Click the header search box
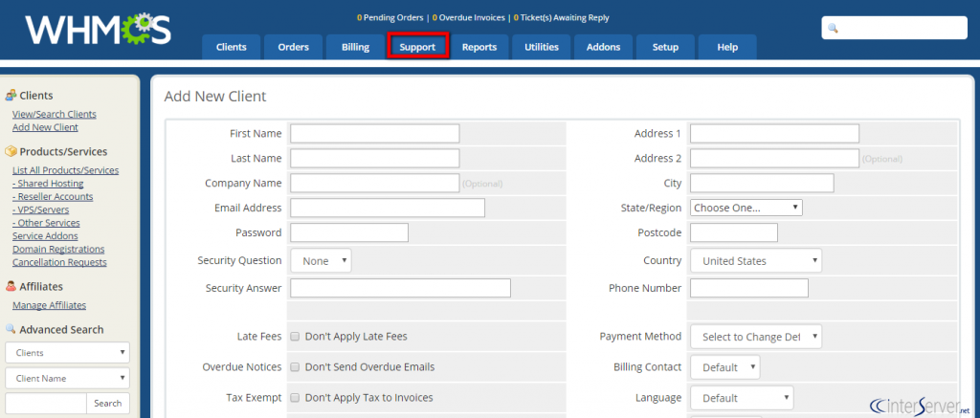980x418 pixels. (x=895, y=28)
